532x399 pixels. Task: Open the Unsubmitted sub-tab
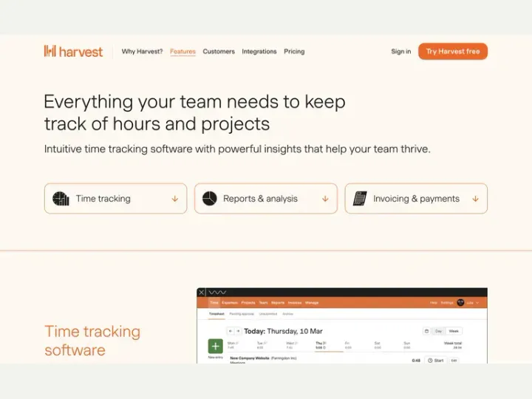click(268, 314)
